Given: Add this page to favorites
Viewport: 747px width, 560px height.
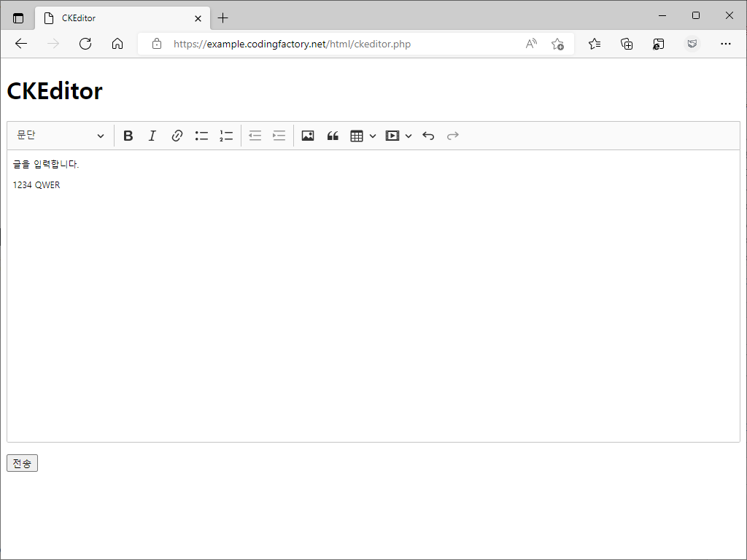Looking at the screenshot, I should click(x=557, y=44).
